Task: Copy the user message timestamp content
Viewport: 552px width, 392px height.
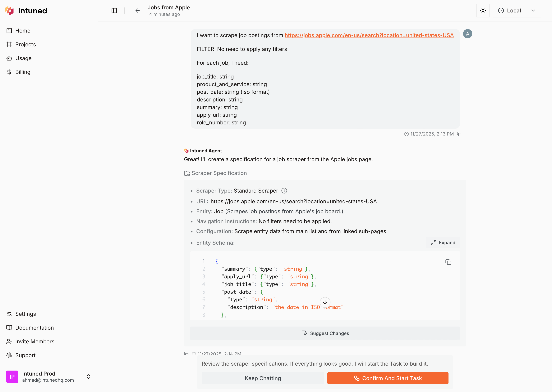Action: coord(459,134)
